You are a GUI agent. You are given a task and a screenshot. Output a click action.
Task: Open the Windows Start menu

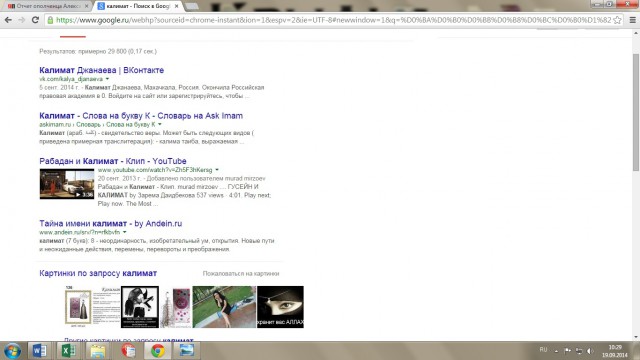point(12,351)
